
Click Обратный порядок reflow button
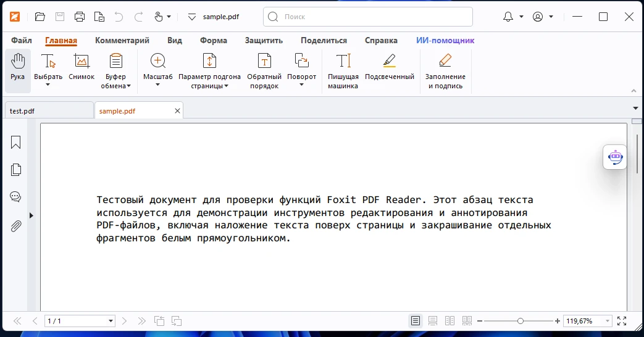(264, 70)
